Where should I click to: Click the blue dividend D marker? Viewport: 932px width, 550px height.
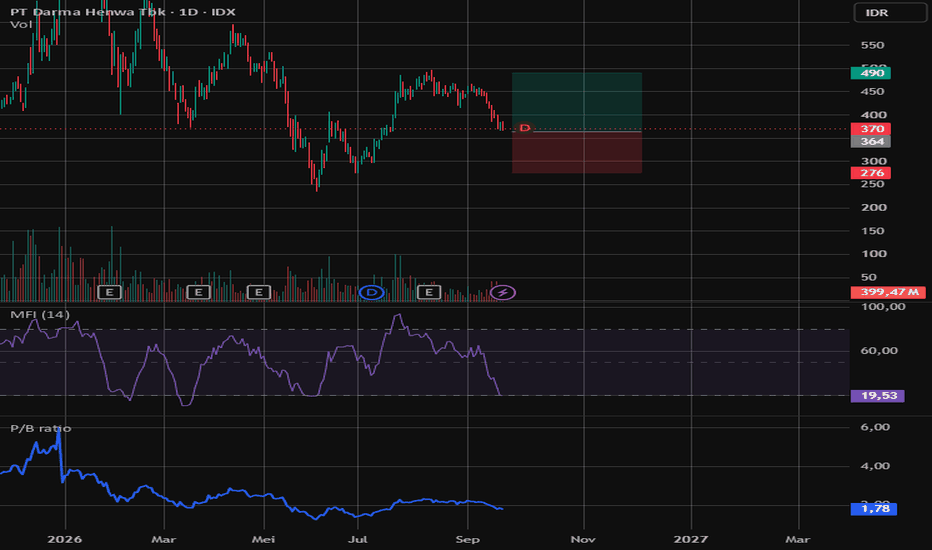[x=371, y=292]
